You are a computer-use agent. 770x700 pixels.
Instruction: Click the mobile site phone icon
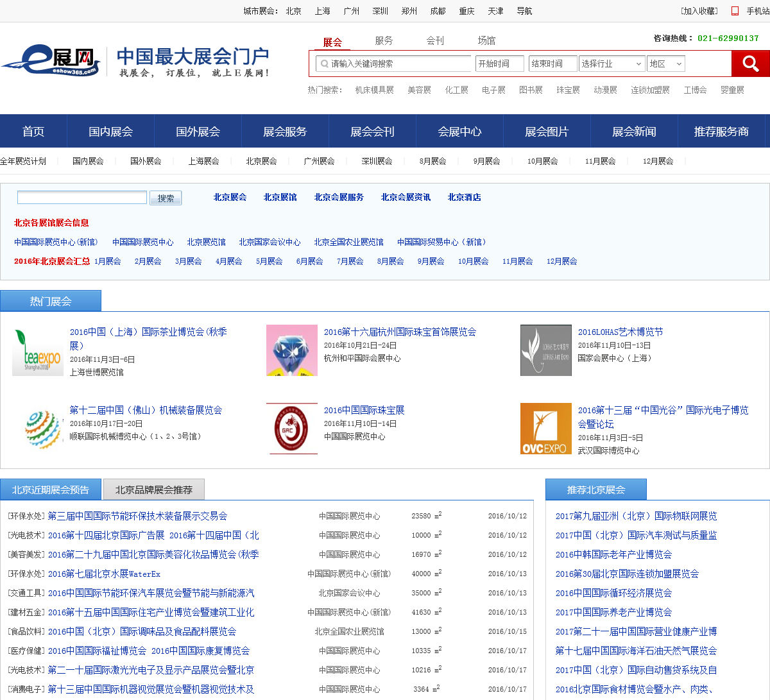(x=735, y=11)
